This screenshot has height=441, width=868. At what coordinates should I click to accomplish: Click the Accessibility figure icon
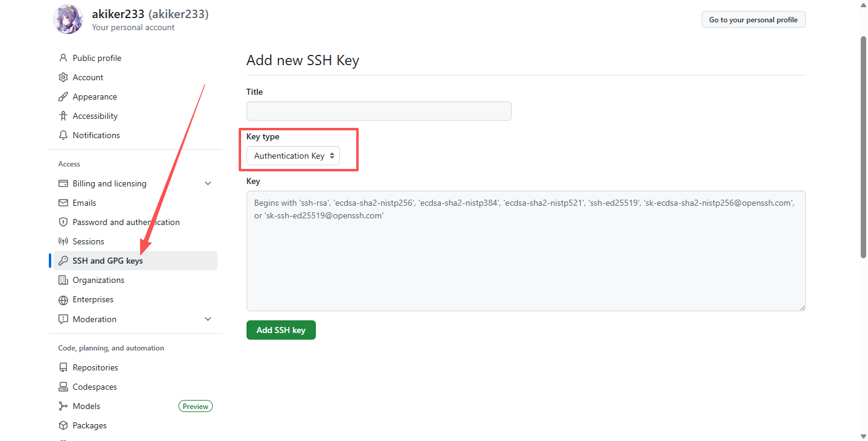click(x=63, y=116)
